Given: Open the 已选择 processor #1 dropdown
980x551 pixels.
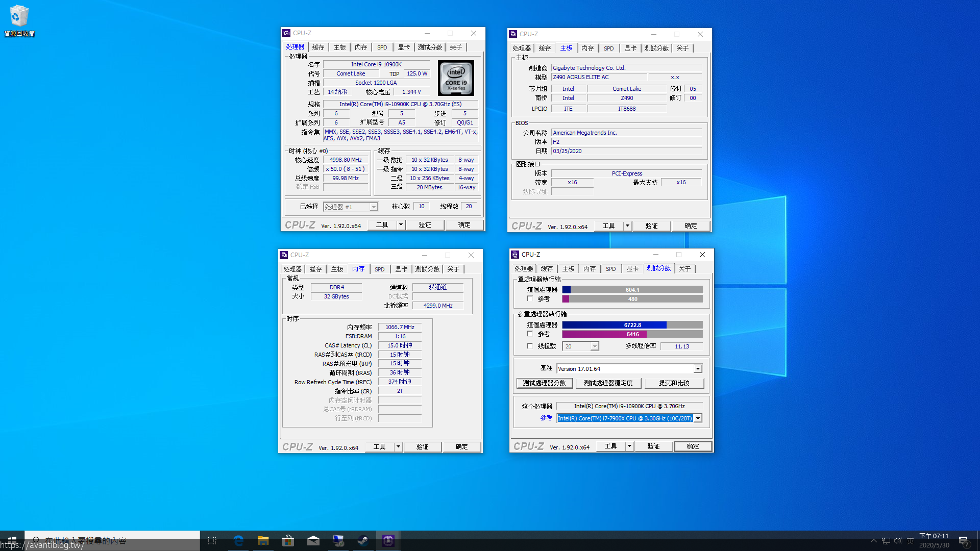Looking at the screenshot, I should click(x=351, y=207).
